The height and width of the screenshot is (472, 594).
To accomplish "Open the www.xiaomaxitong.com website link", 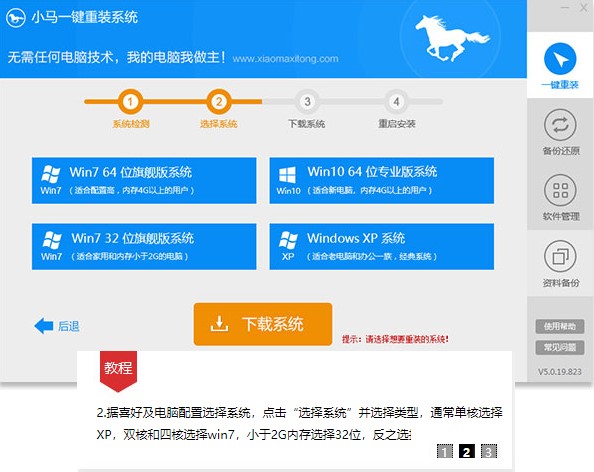I will click(285, 59).
